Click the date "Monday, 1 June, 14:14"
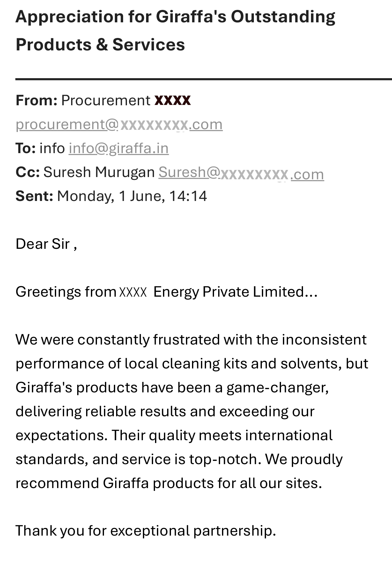Image resolution: width=392 pixels, height=571 pixels. coord(132,196)
